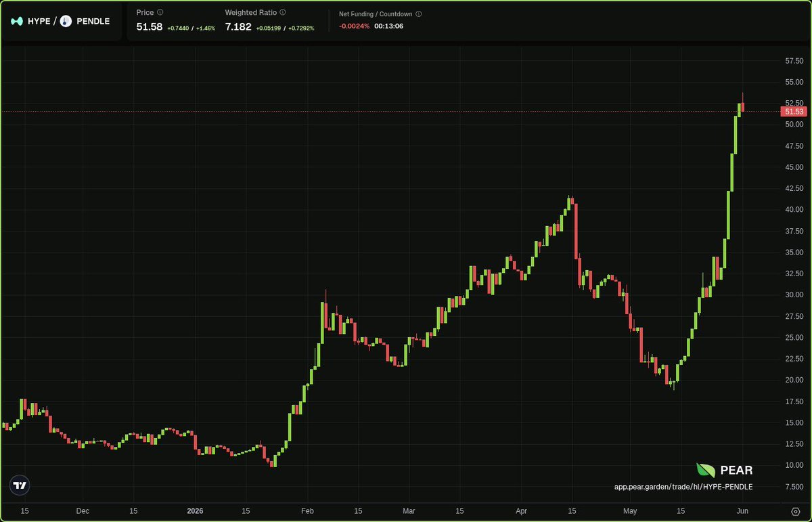Click the PEAR brand name text
The image size is (812, 522).
[736, 471]
